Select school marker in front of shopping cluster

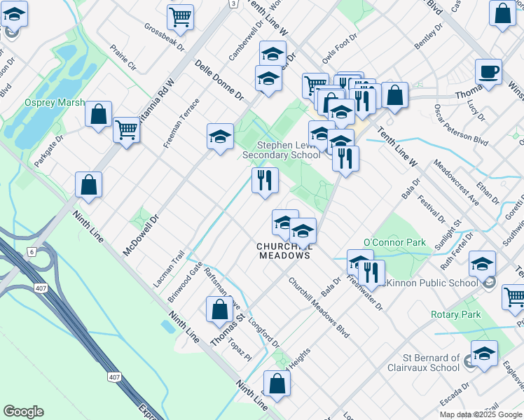pyautogui.click(x=341, y=113)
